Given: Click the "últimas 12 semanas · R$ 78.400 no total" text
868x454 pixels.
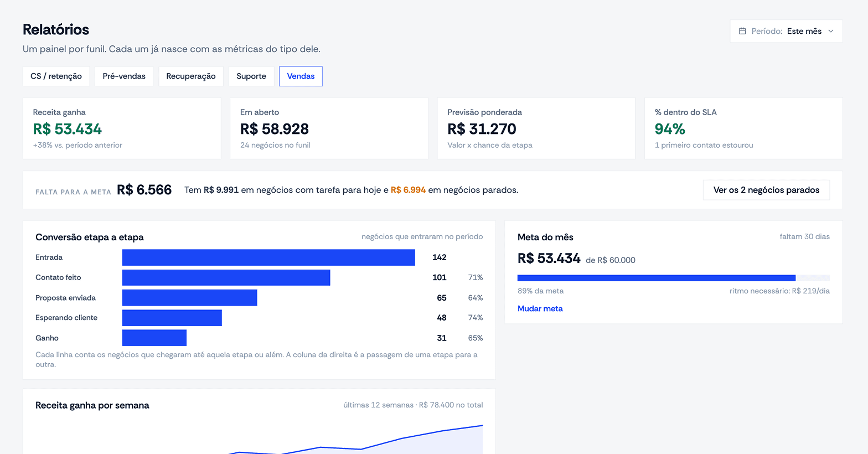Looking at the screenshot, I should [x=413, y=405].
